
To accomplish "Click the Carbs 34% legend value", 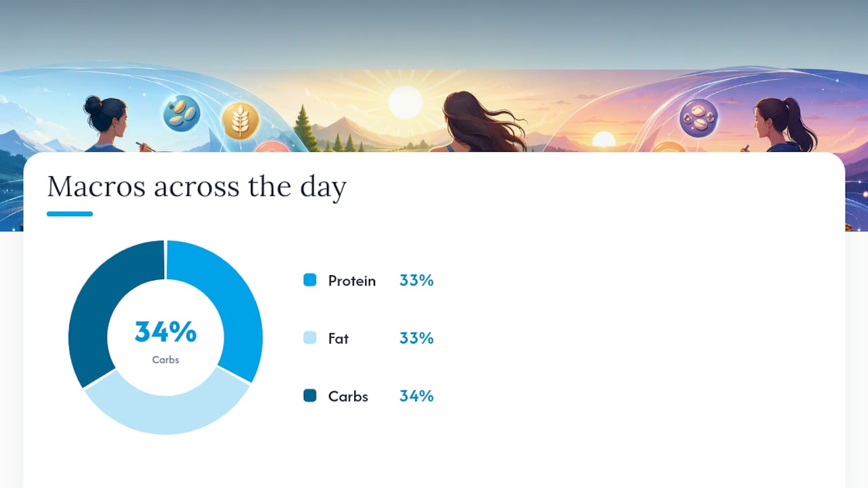I will point(416,396).
